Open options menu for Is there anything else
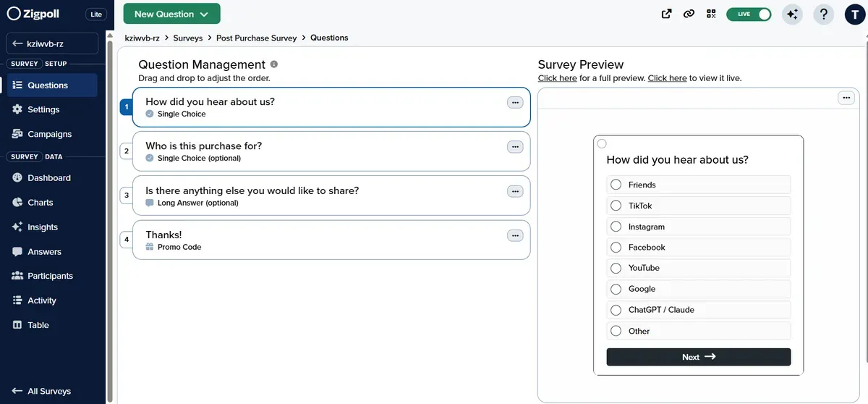Screen dimensions: 868x404 [515, 191]
